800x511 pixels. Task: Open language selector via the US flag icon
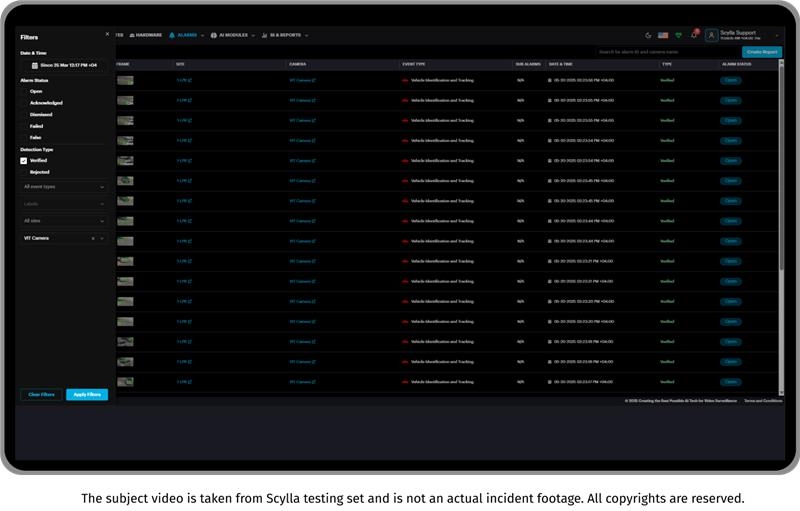(663, 35)
